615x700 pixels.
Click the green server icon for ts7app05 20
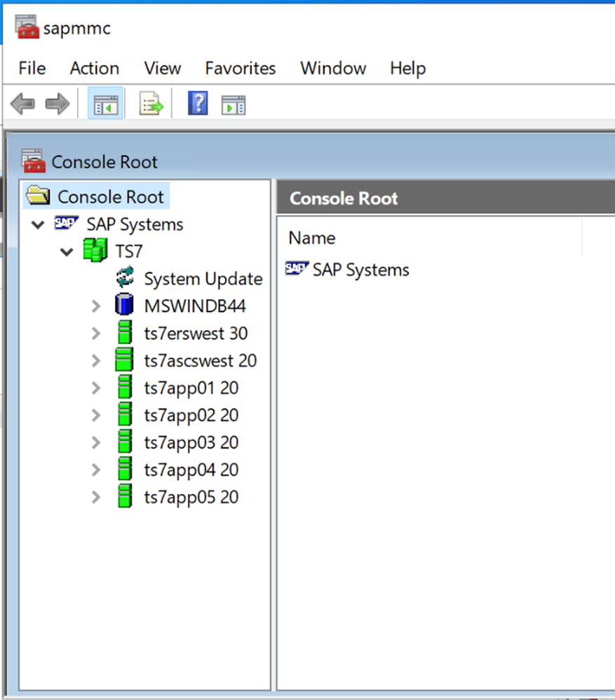125,496
